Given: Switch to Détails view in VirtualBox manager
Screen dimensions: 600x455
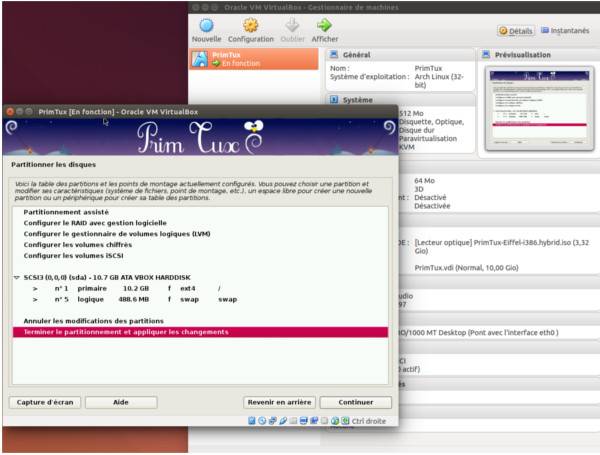Looking at the screenshot, I should [x=516, y=31].
